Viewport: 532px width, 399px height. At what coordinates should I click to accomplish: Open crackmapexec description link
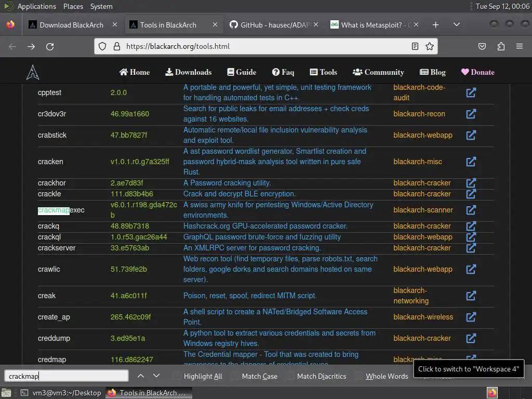(x=278, y=210)
